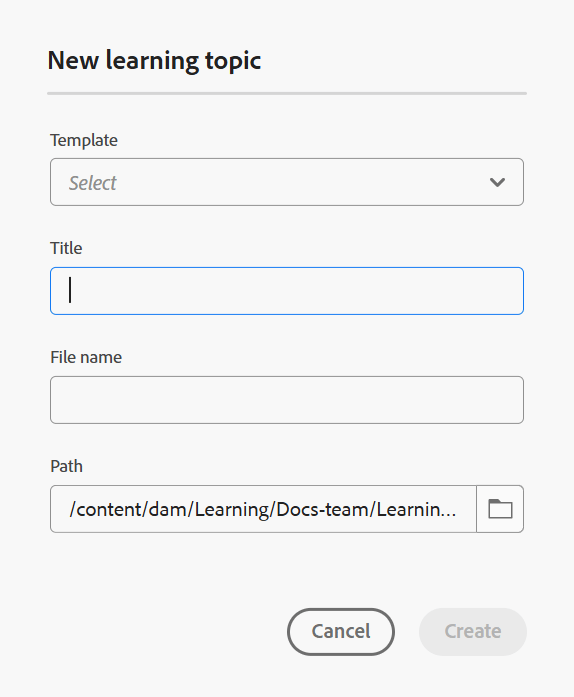This screenshot has width=574, height=697.
Task: Click the chevron arrow in Template dropdown
Action: tap(497, 182)
